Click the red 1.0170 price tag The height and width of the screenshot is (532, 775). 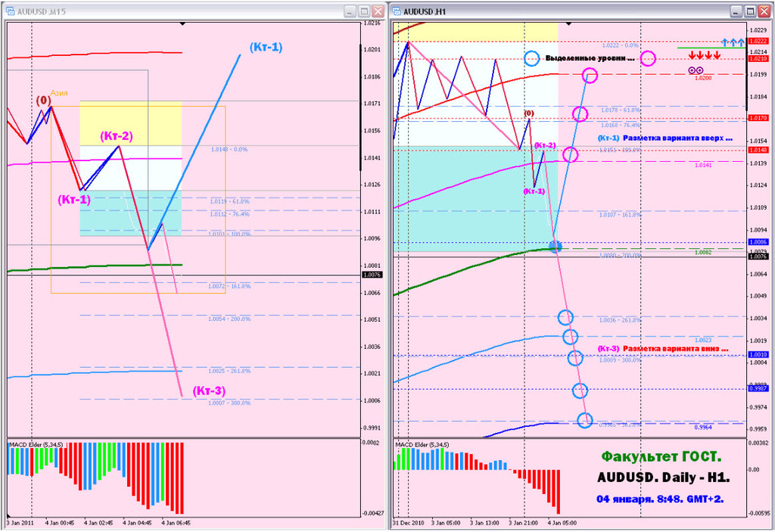click(758, 118)
